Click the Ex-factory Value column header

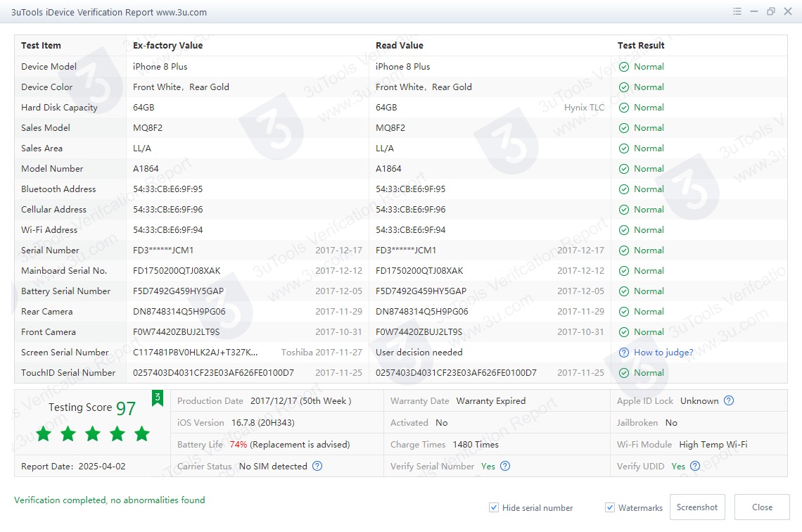click(x=167, y=46)
